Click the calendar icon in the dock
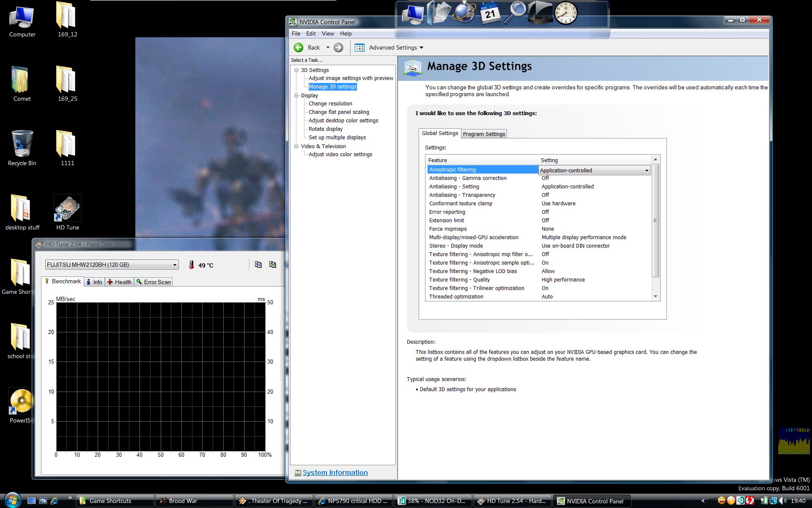Screen dimensions: 812x508 (x=490, y=13)
